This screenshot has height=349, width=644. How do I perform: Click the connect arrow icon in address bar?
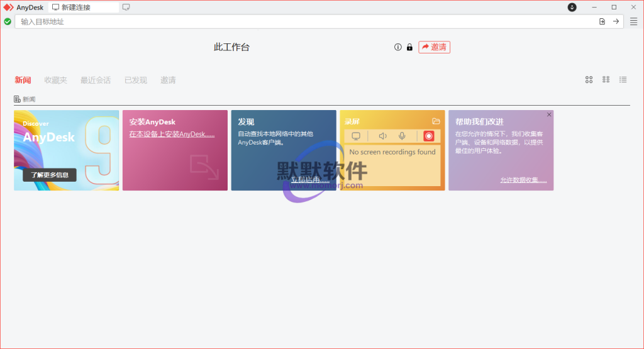(x=616, y=21)
